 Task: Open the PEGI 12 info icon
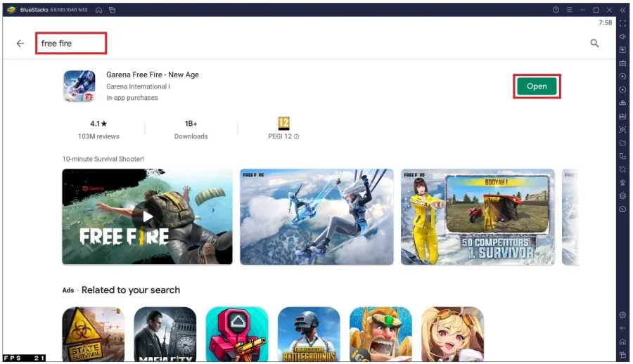[296, 136]
